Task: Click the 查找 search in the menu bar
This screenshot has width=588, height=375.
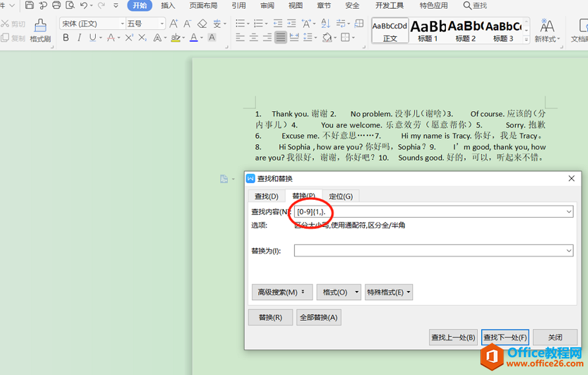Action: [x=475, y=5]
